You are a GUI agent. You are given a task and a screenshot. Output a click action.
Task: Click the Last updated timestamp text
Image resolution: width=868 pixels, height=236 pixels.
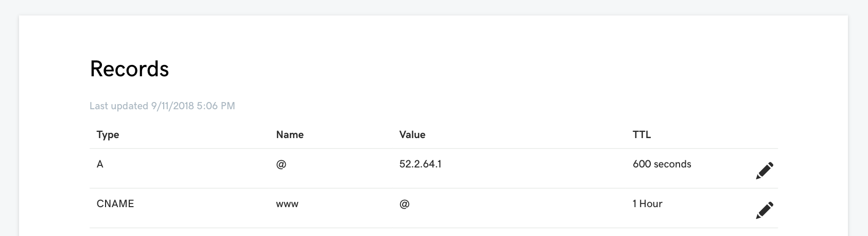coord(162,106)
